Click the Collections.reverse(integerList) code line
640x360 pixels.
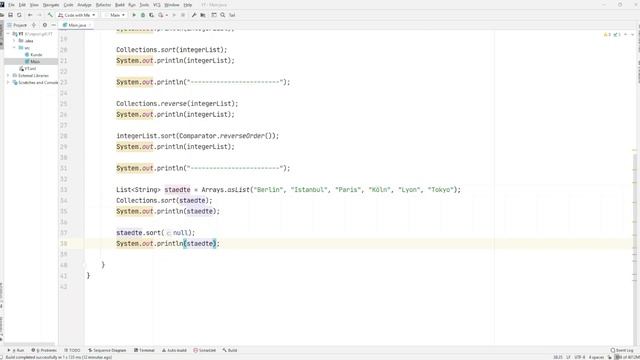(177, 104)
